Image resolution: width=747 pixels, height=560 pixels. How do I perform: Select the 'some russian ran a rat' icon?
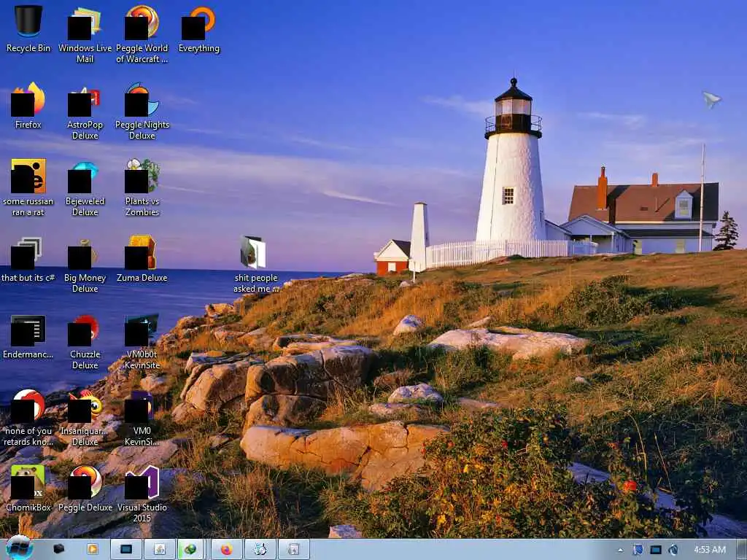point(28,176)
